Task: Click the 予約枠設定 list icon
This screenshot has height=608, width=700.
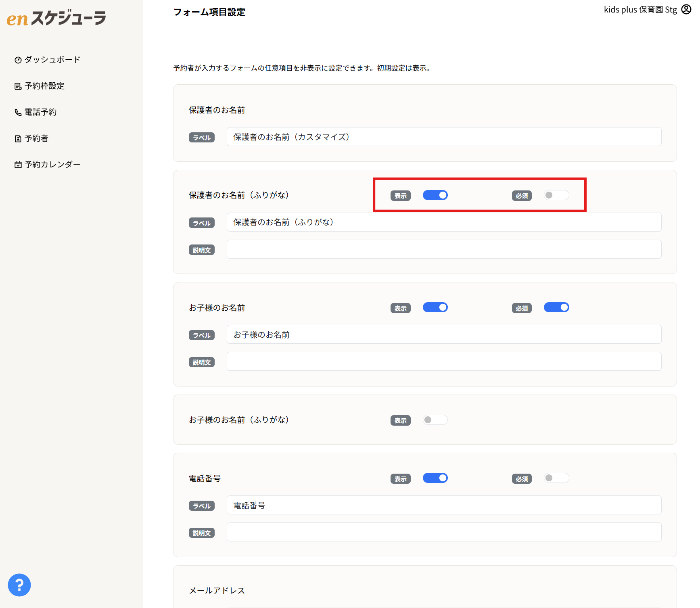Action: click(18, 86)
